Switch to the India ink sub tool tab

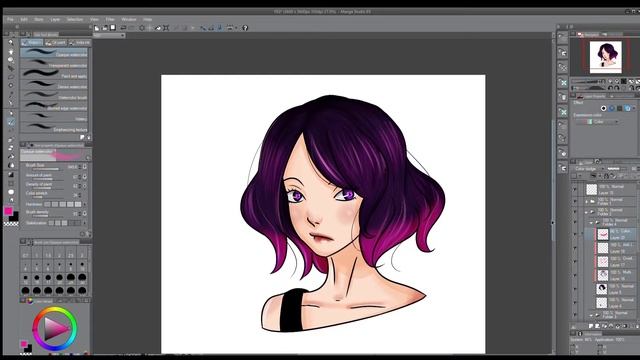tap(80, 42)
